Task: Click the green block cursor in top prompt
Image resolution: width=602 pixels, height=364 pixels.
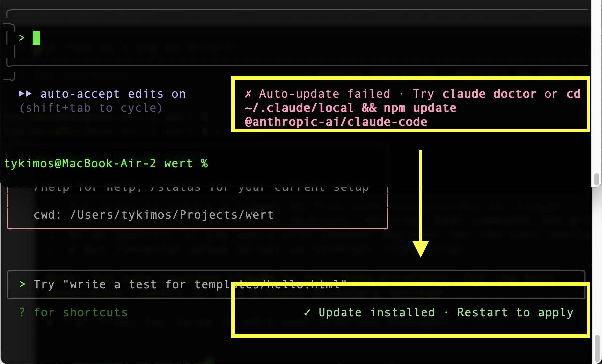Action: pyautogui.click(x=36, y=38)
